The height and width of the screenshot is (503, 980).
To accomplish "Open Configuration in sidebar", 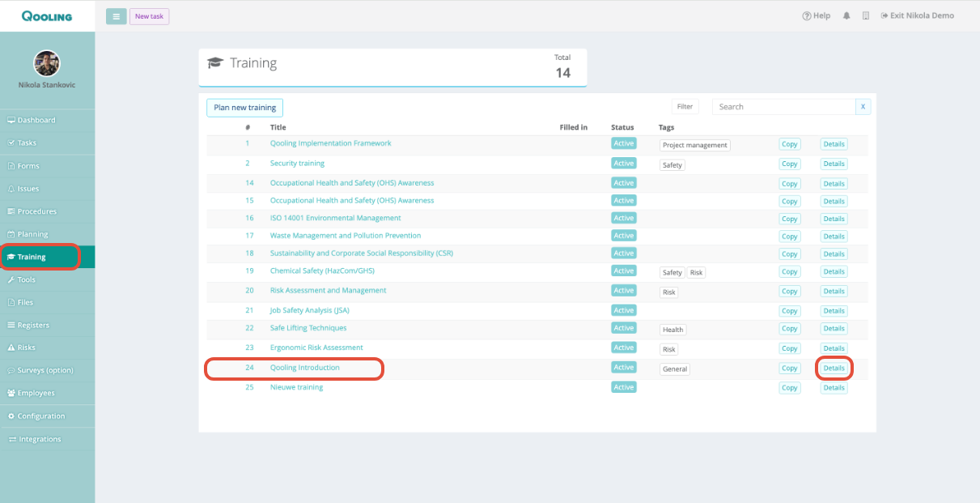I will coord(47,416).
